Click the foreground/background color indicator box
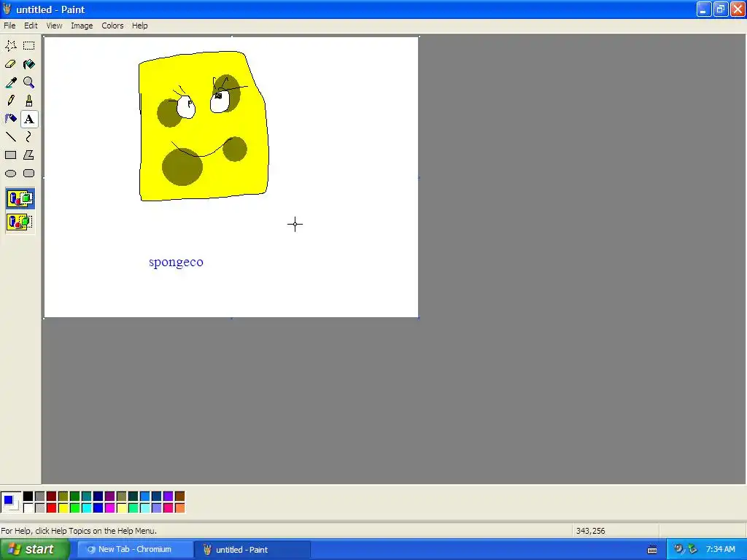The width and height of the screenshot is (747, 560). click(11, 502)
